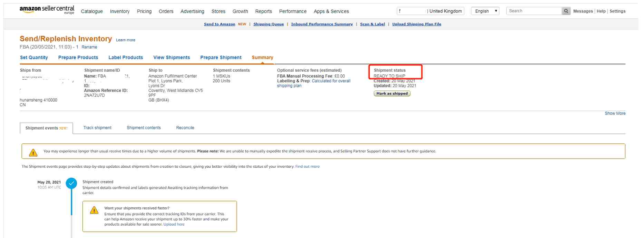This screenshot has width=644, height=238.
Task: Click the blue checkmark for Shipment created
Action: 71,183
